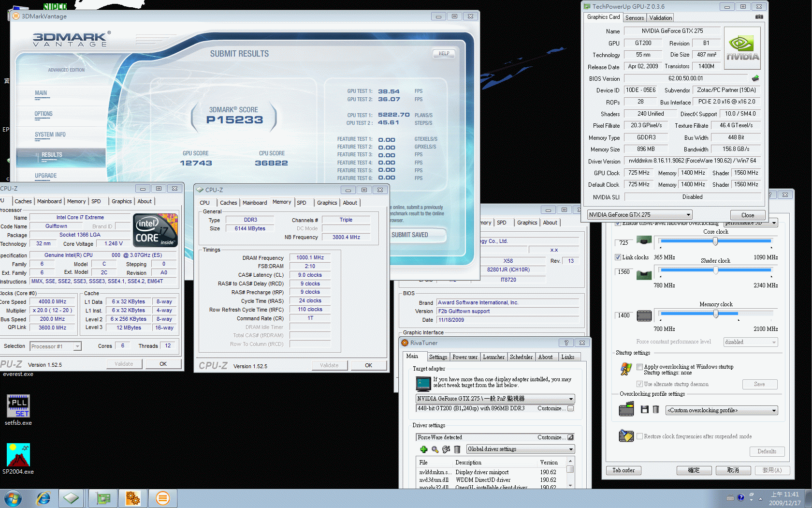This screenshot has height=508, width=812.
Task: Click the RivaTuner help question mark button
Action: pyautogui.click(x=566, y=343)
